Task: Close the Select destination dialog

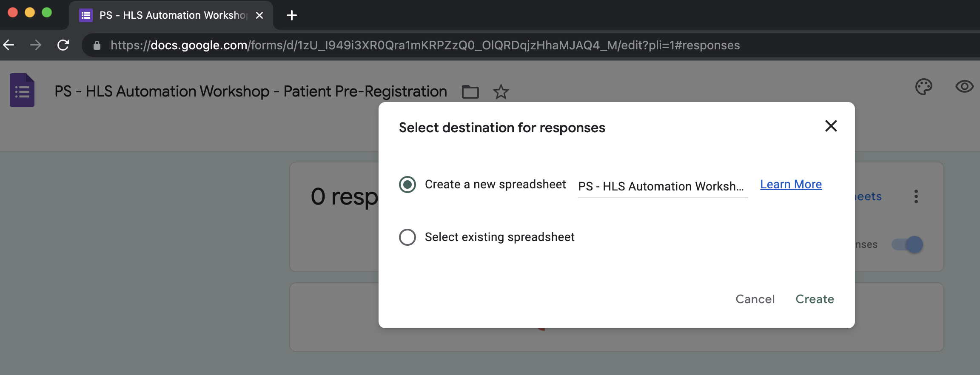Action: [831, 126]
